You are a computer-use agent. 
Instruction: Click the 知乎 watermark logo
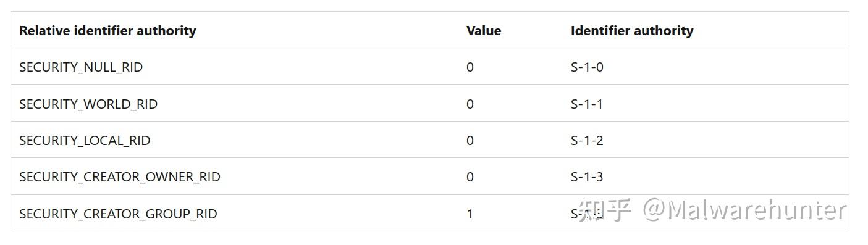click(x=605, y=210)
